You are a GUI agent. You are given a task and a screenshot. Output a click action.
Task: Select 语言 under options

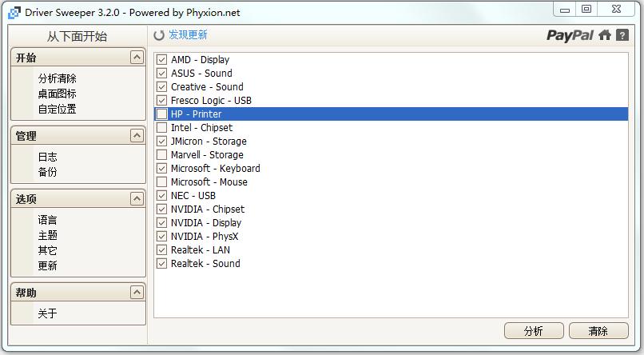pos(47,220)
